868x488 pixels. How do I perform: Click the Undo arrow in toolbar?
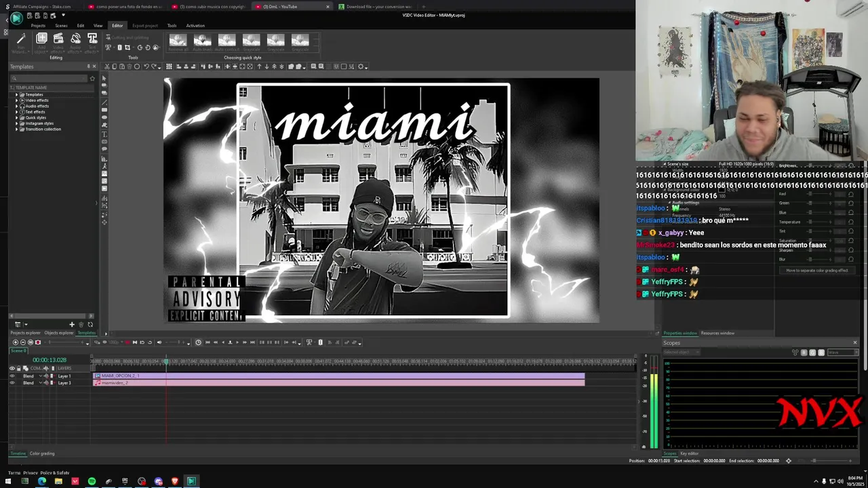(145, 66)
